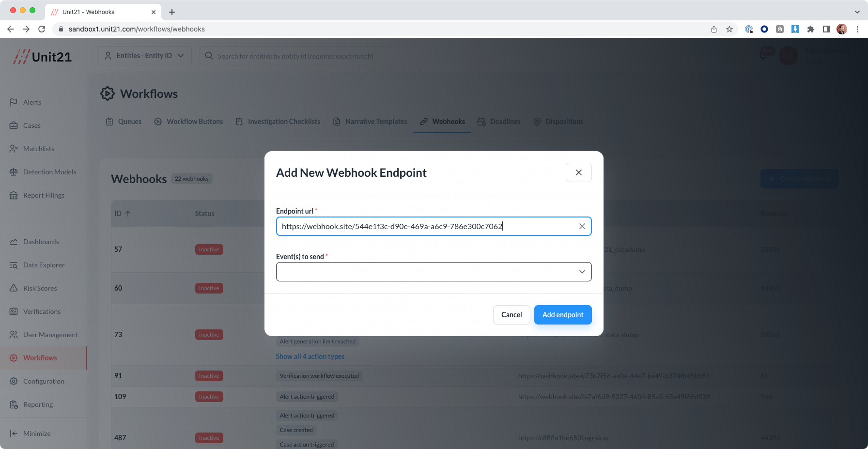Click the 22 webhooks count badge
868x449 pixels.
coord(191,179)
